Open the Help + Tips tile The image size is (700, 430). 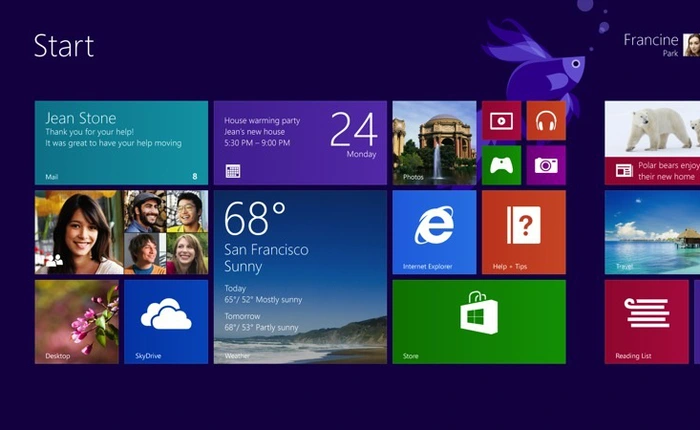(x=524, y=232)
